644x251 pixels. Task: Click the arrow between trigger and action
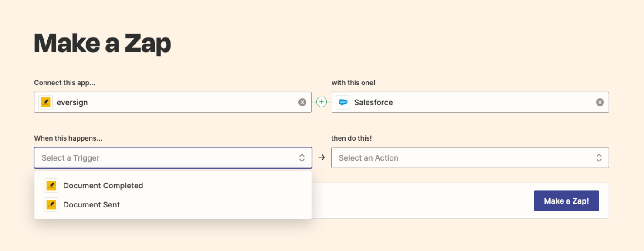tap(322, 157)
